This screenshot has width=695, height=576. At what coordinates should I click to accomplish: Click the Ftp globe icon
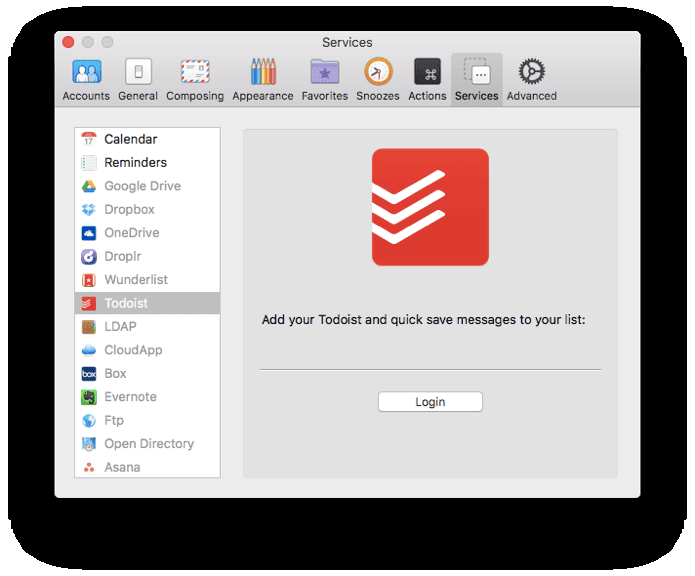[x=89, y=420]
